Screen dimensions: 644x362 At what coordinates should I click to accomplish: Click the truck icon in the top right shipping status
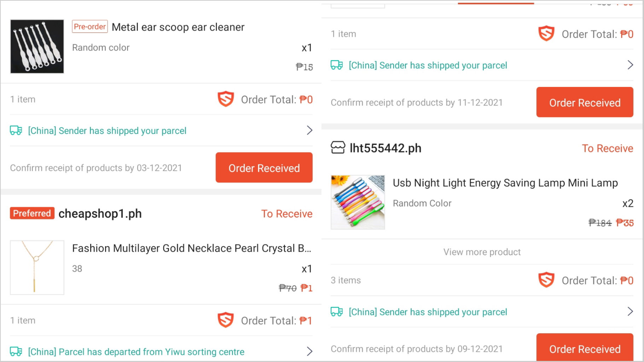click(337, 65)
